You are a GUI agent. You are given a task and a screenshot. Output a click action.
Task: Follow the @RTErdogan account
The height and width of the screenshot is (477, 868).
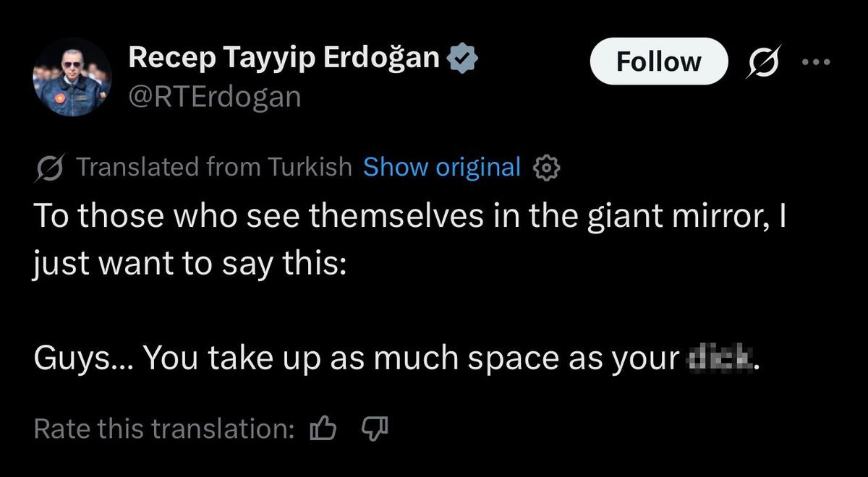pyautogui.click(x=658, y=61)
